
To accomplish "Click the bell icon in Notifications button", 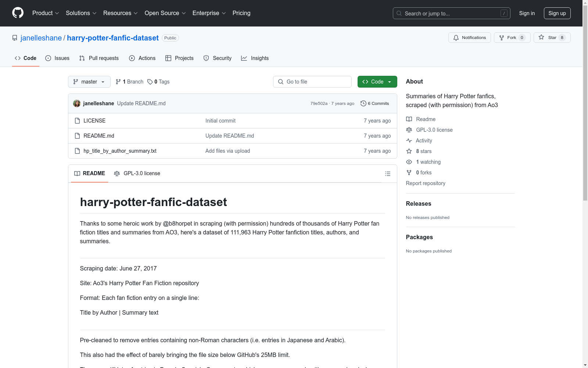I will 456,38.
